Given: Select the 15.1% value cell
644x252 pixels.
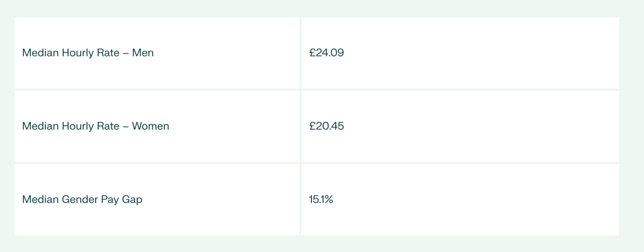Looking at the screenshot, I should (x=321, y=200).
